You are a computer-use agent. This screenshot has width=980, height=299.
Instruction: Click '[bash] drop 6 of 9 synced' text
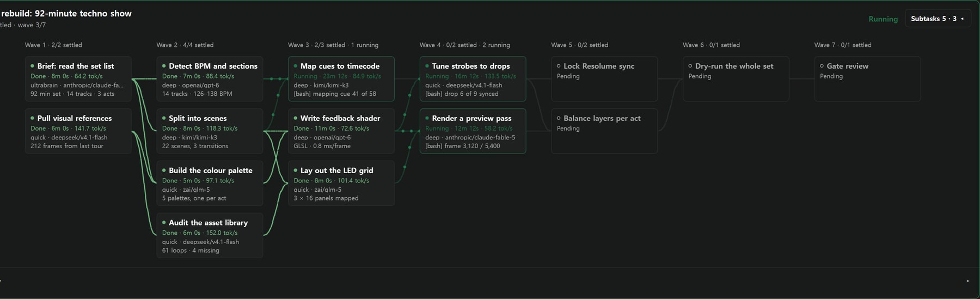point(462,94)
